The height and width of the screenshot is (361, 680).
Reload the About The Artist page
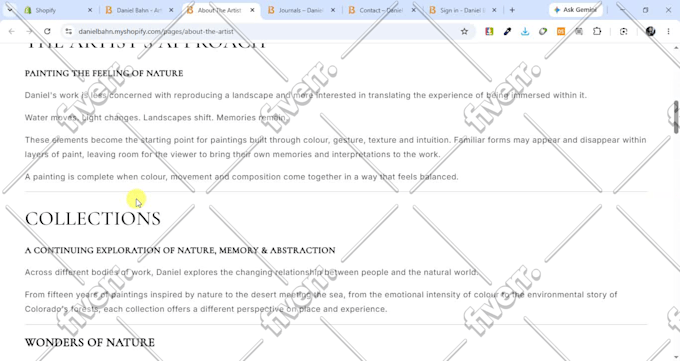click(47, 31)
